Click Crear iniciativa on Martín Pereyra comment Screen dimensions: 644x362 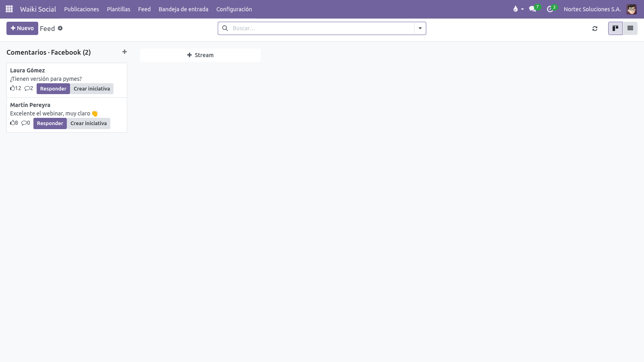coord(89,123)
